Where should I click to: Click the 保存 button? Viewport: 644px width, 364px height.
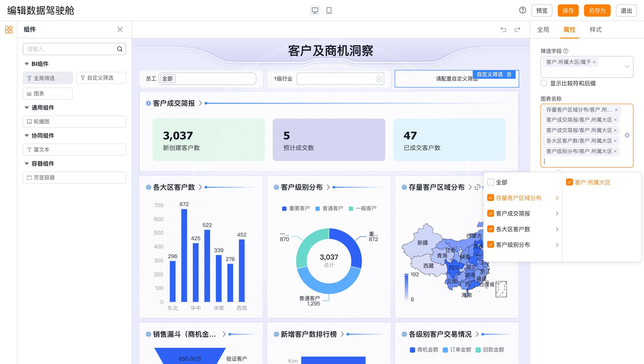568,10
